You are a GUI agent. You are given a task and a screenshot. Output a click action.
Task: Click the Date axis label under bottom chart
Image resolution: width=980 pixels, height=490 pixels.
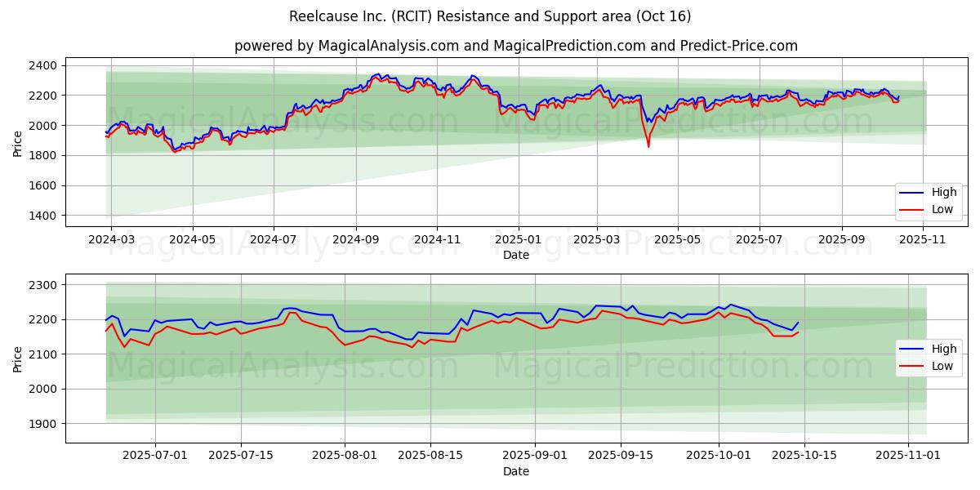tap(515, 471)
